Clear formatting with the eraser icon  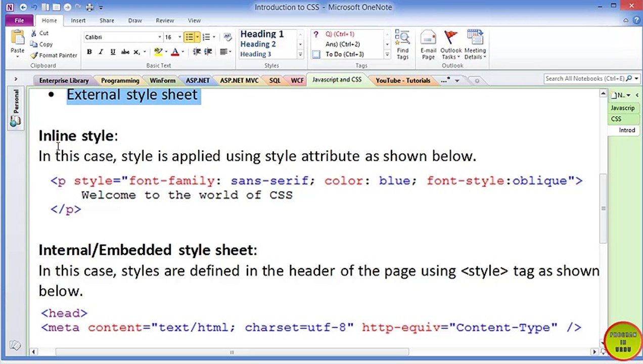(x=227, y=37)
